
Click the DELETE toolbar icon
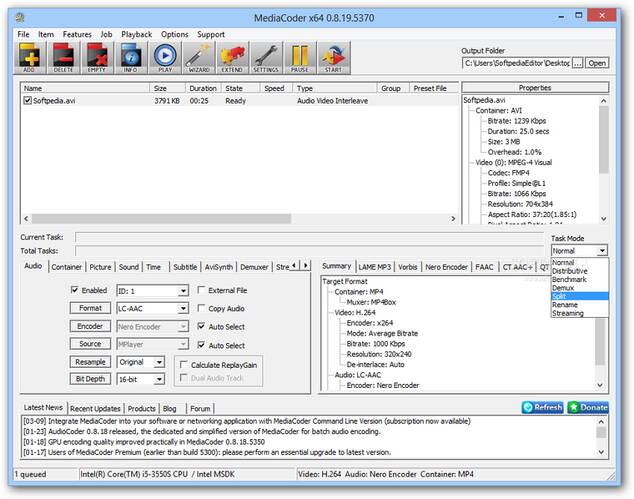tap(63, 57)
